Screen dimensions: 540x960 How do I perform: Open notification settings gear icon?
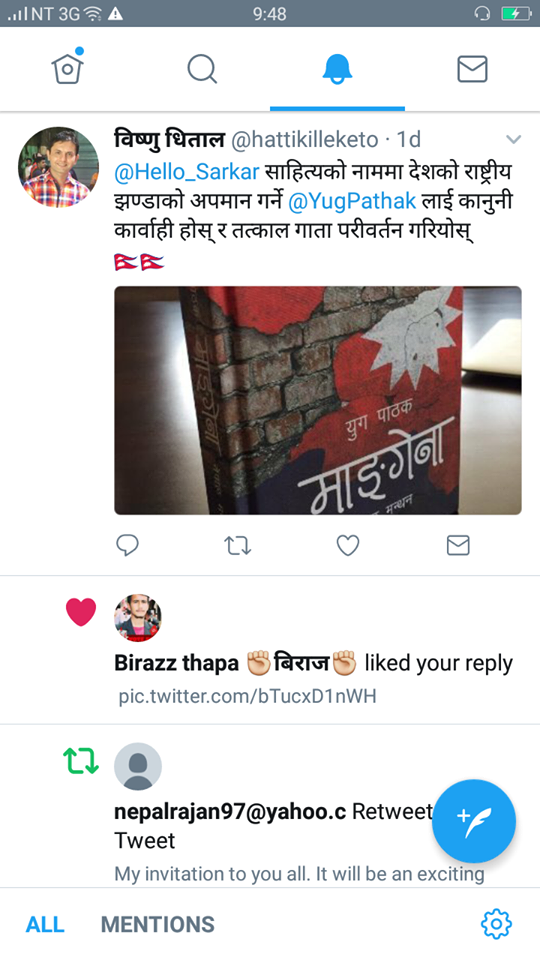click(497, 924)
